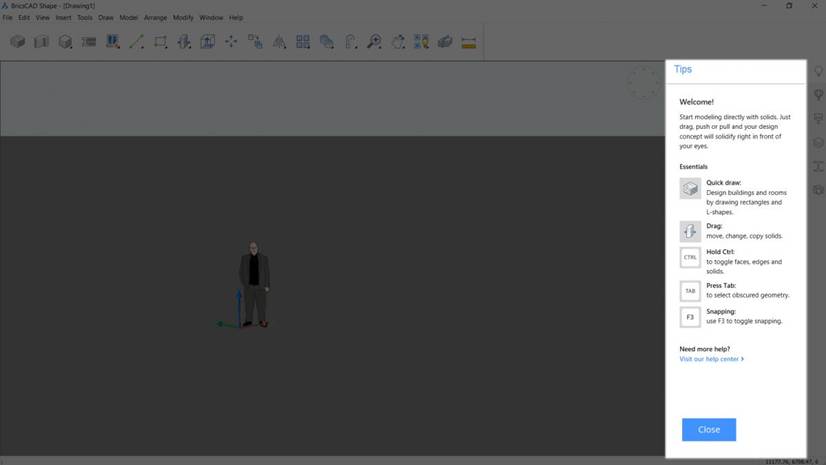Click the blue columns toolbar icon
Viewport: 826px width, 465px height.
click(113, 42)
